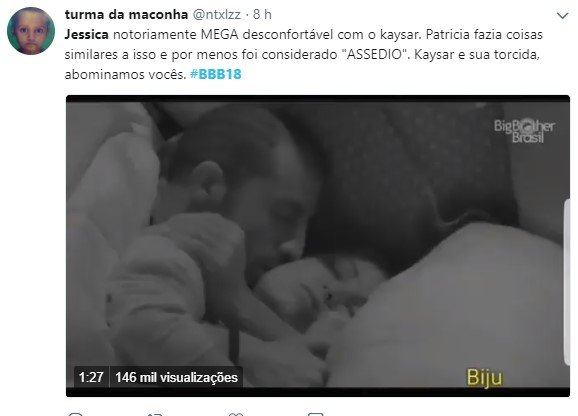The height and width of the screenshot is (416, 578).
Task: Play the embedded Big Brother video
Action: pyautogui.click(x=318, y=246)
